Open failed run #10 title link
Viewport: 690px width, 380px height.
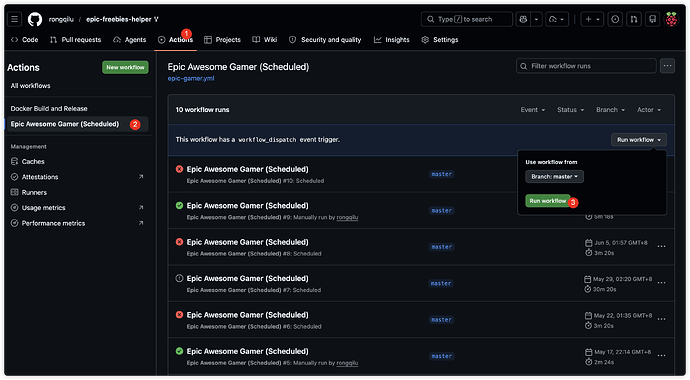click(247, 169)
